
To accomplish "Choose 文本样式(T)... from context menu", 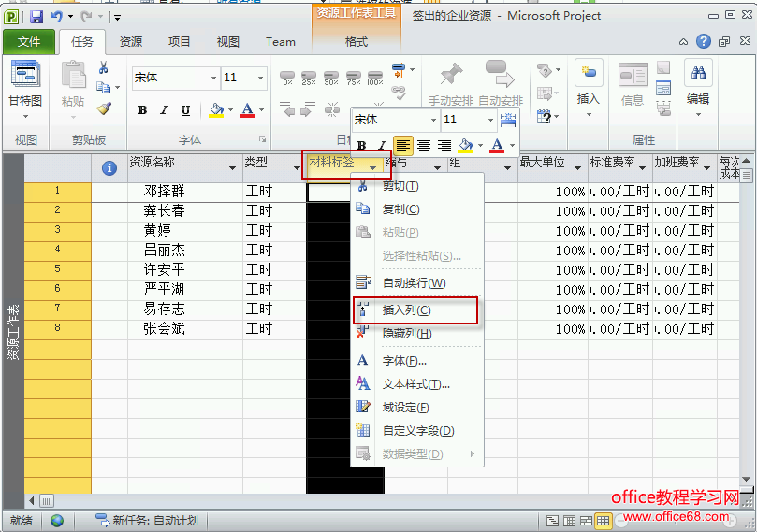I will pyautogui.click(x=415, y=384).
